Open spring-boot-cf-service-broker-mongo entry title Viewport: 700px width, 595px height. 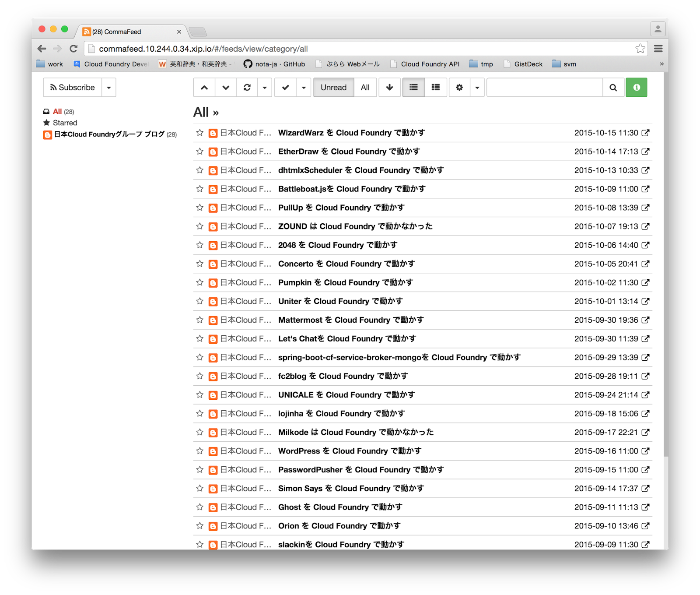399,358
